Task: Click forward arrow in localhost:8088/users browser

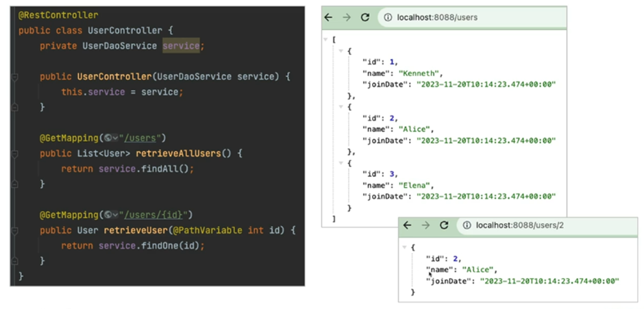Action: tap(347, 18)
